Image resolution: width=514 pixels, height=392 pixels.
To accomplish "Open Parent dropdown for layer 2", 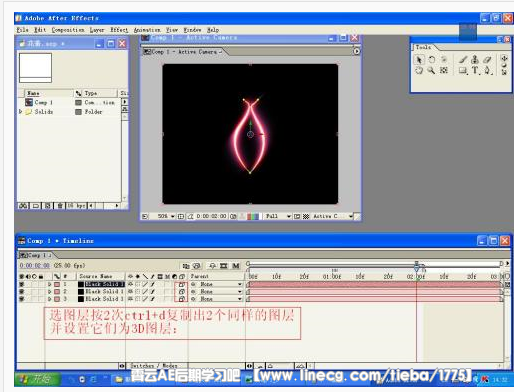I will click(221, 292).
